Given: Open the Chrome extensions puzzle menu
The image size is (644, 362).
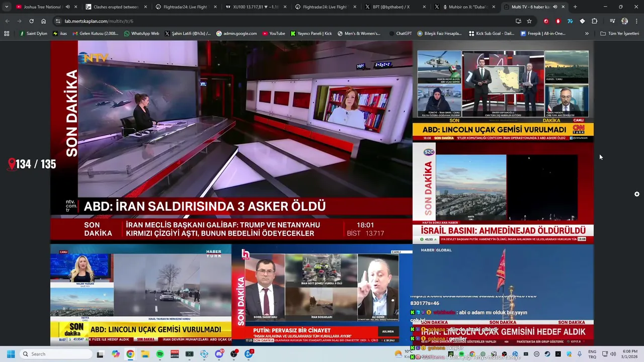Looking at the screenshot, I should click(x=594, y=21).
